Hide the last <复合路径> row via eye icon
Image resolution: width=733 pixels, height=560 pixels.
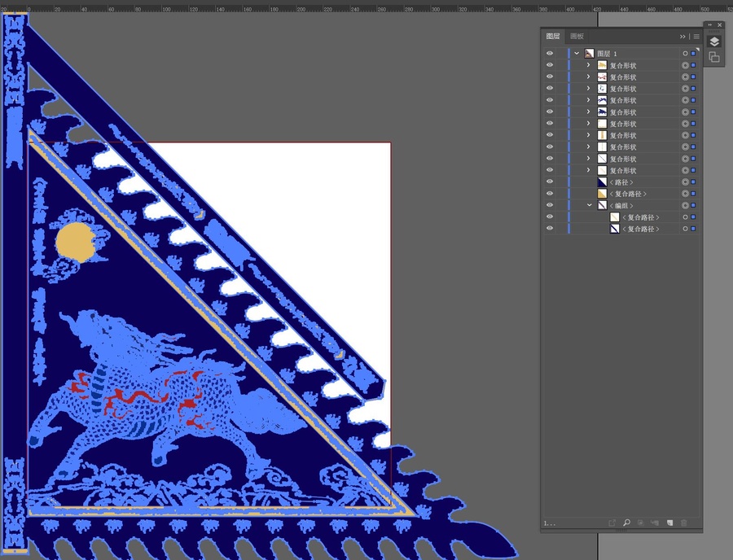[x=550, y=229]
